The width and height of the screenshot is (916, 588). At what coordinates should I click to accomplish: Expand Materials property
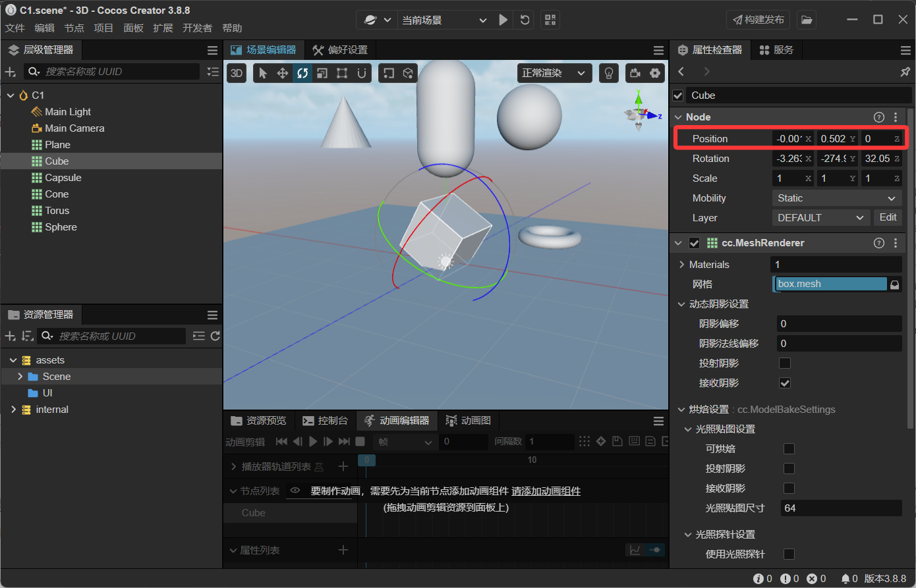682,265
